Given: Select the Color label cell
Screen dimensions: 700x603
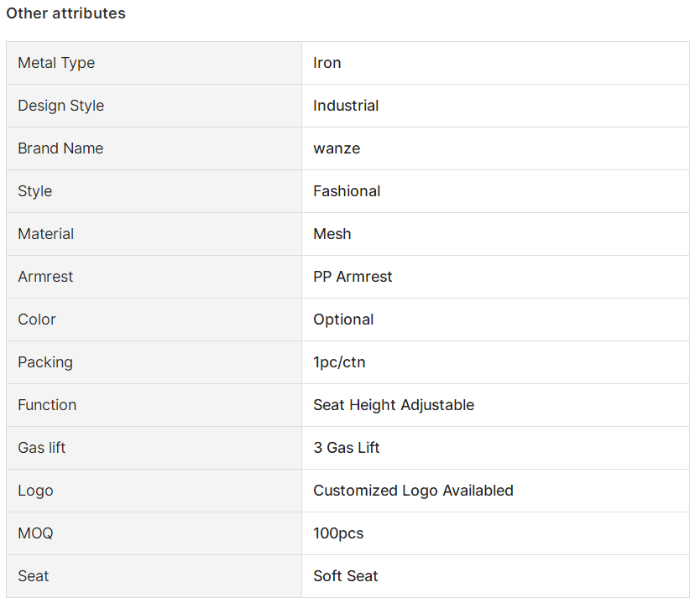Looking at the screenshot, I should 154,320.
